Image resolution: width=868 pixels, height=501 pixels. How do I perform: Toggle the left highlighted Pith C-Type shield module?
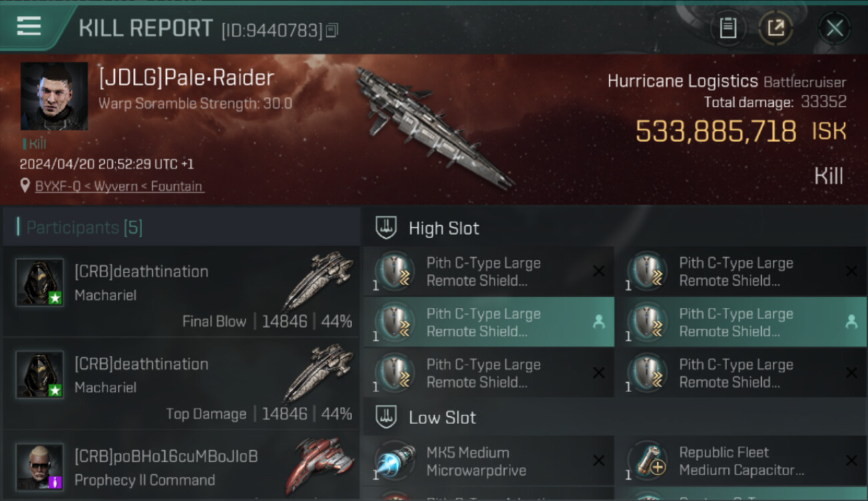489,322
